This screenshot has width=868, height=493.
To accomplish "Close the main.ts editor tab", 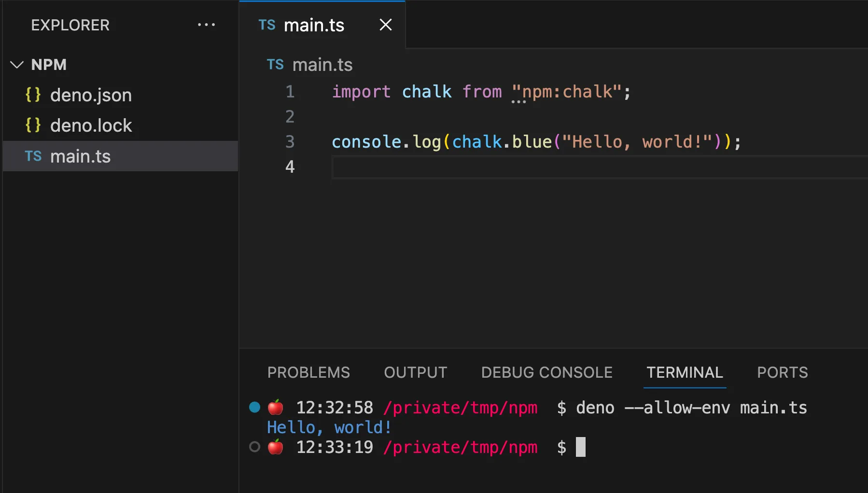I will click(x=385, y=25).
